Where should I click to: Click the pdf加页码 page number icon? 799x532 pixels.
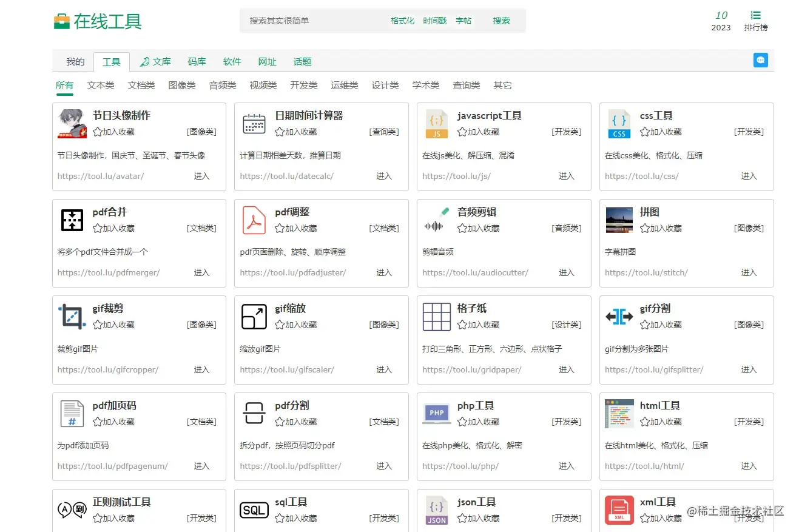point(72,414)
